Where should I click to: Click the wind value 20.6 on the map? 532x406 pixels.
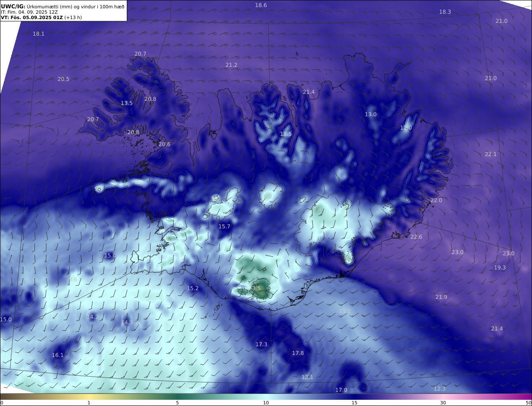[x=165, y=144]
